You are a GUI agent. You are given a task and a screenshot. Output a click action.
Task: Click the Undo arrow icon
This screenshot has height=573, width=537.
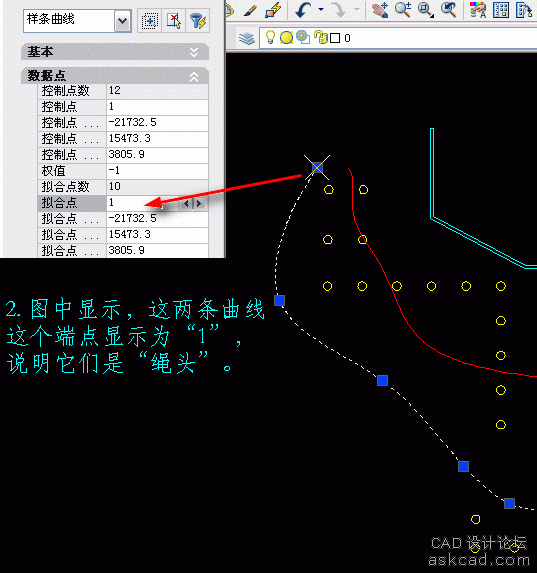pyautogui.click(x=303, y=10)
